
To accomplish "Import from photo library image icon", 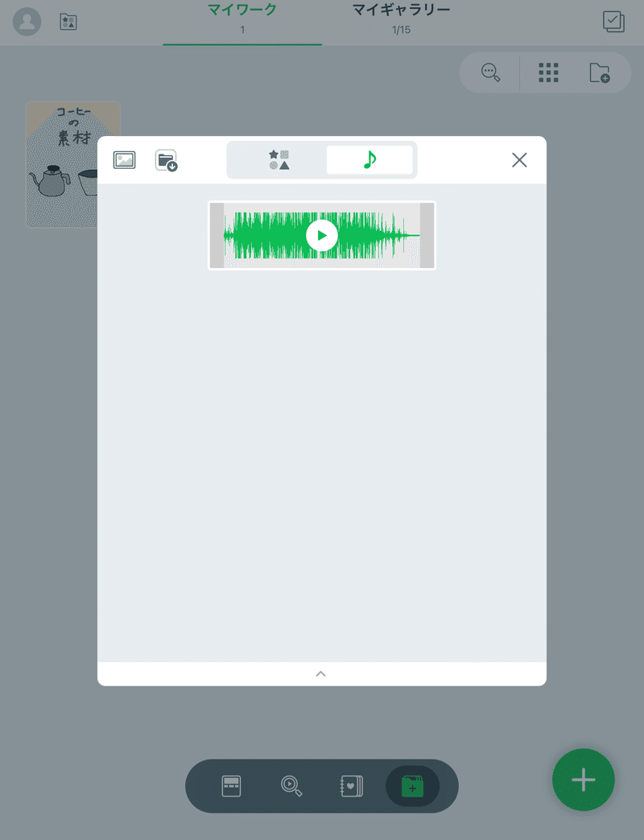I will click(x=124, y=159).
